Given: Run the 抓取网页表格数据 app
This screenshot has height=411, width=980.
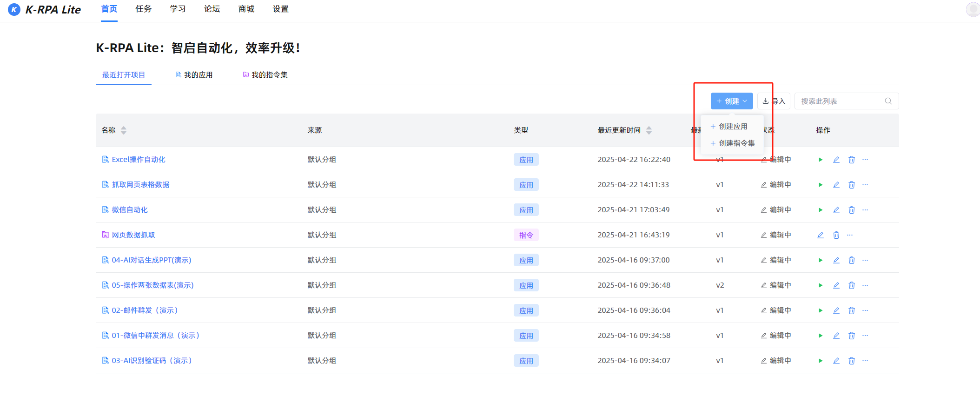Looking at the screenshot, I should [821, 185].
